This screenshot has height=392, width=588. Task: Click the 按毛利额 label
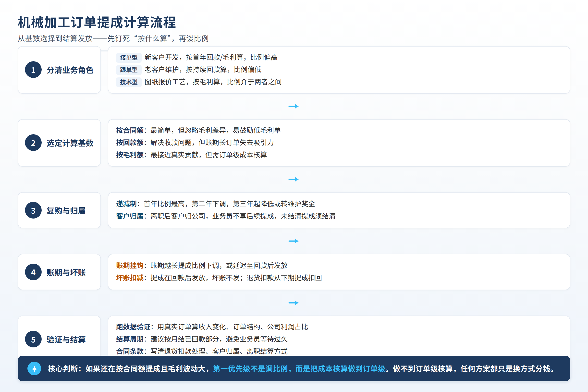pyautogui.click(x=130, y=155)
